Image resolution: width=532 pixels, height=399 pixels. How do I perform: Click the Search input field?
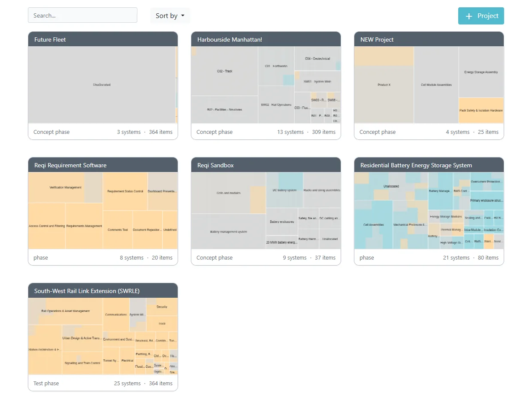(82, 15)
